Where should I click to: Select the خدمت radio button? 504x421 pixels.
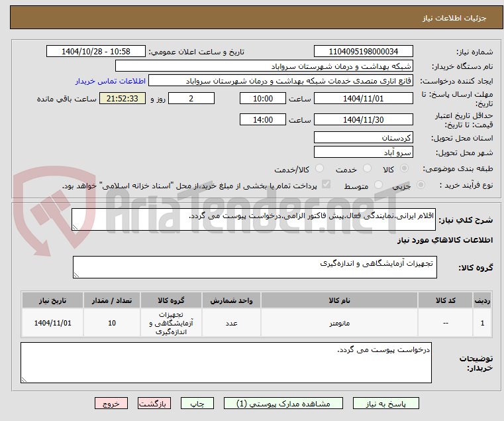(x=367, y=168)
